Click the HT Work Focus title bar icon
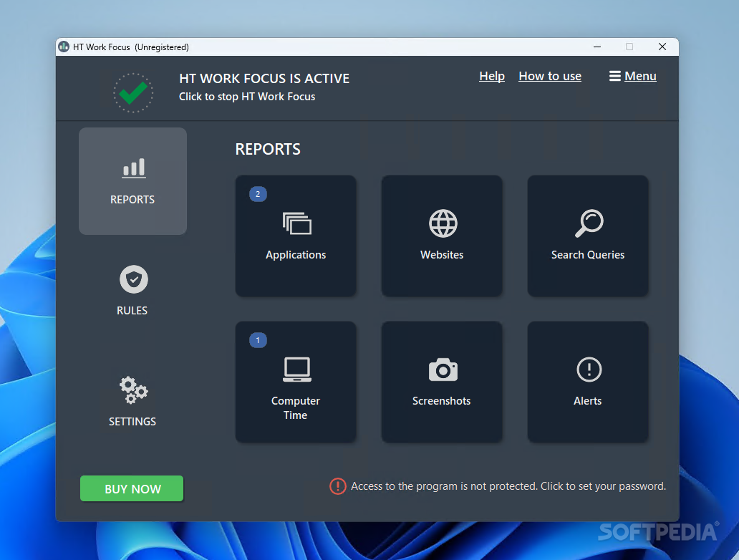The image size is (739, 560). point(64,47)
